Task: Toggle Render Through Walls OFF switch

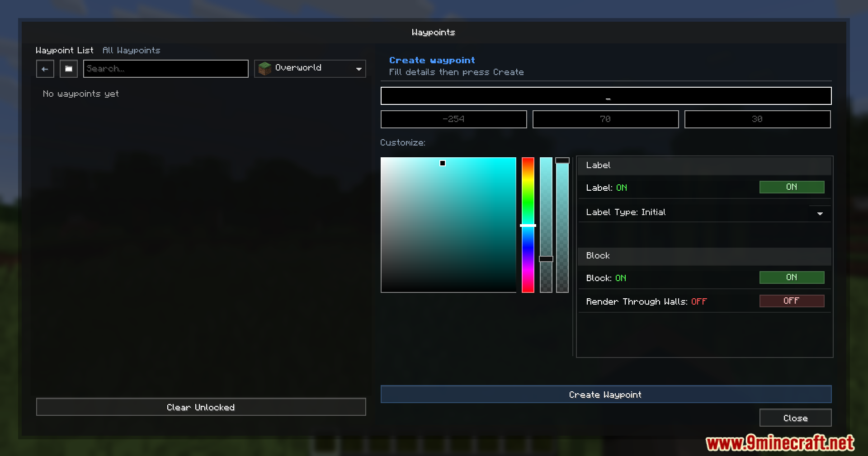Action: 792,301
